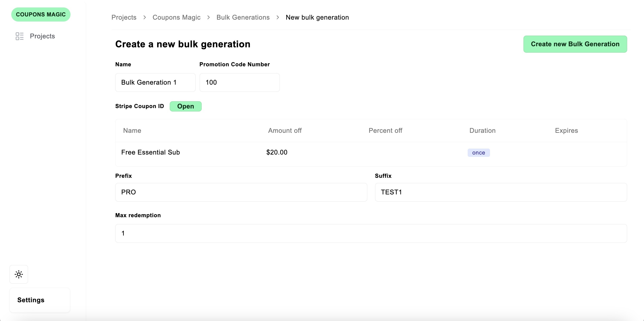
Task: Focus the Prefix input showing PRO
Action: pyautogui.click(x=241, y=192)
